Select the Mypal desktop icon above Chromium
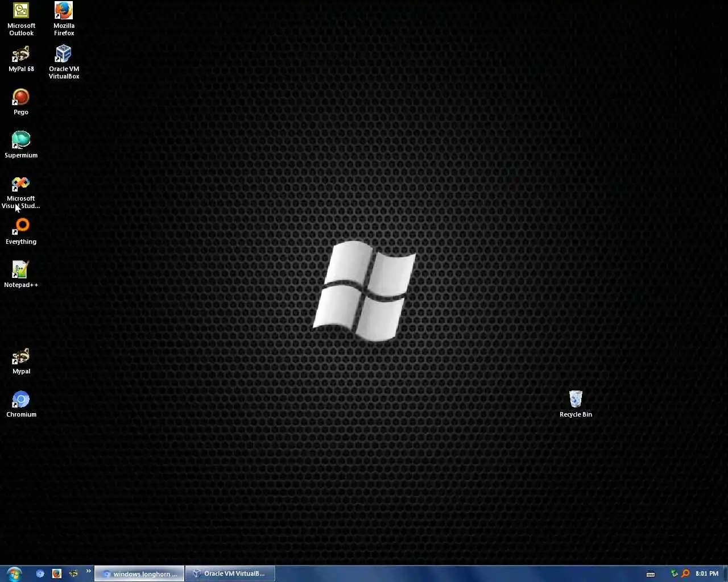Viewport: 728px width, 582px height. tap(21, 361)
